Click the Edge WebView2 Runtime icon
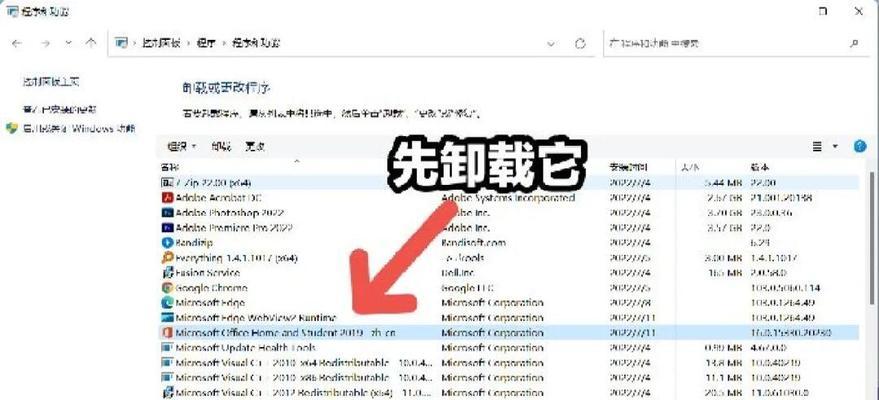 [x=167, y=318]
